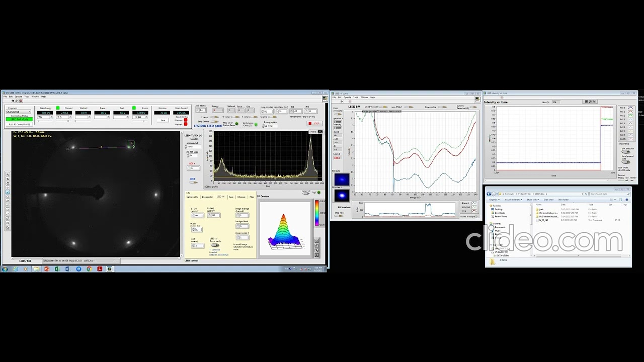Open Word from the taskbar

68,269
